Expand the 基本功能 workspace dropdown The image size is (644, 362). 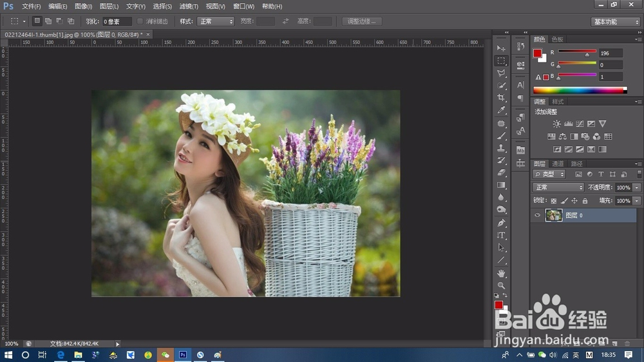click(615, 21)
